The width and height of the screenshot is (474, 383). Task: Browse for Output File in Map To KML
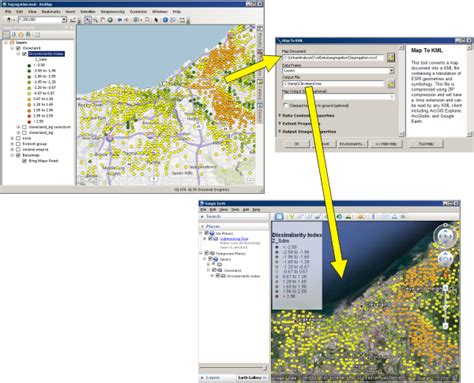click(391, 83)
